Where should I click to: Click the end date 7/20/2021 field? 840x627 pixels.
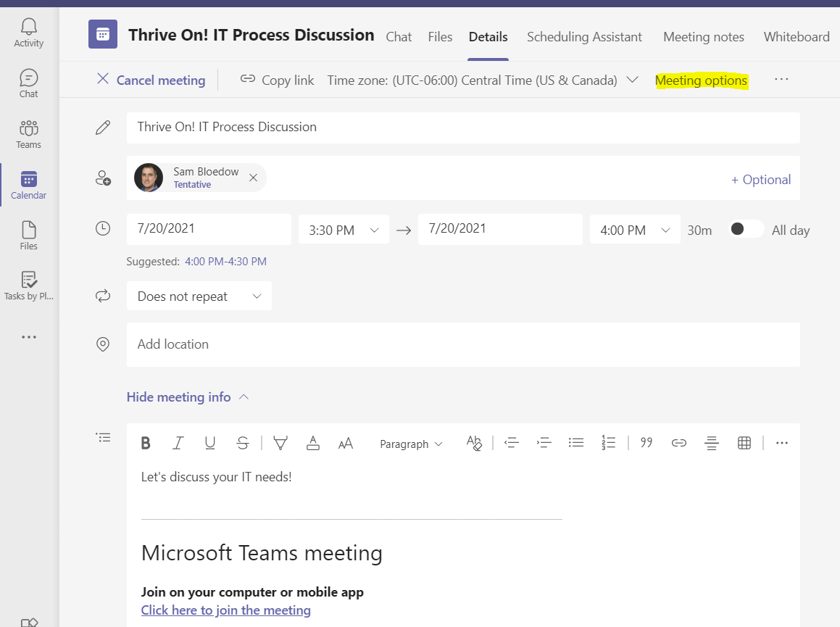pyautogui.click(x=500, y=229)
